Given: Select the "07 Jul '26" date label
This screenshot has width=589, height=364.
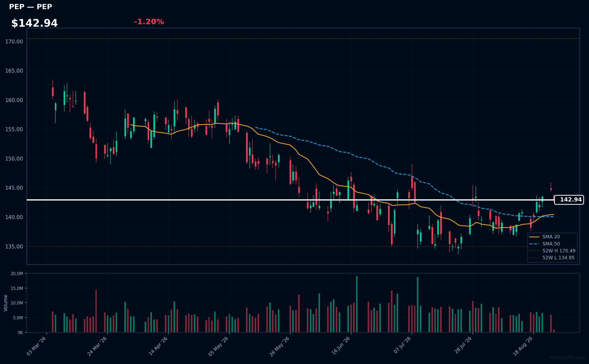Looking at the screenshot, I should (402, 345).
